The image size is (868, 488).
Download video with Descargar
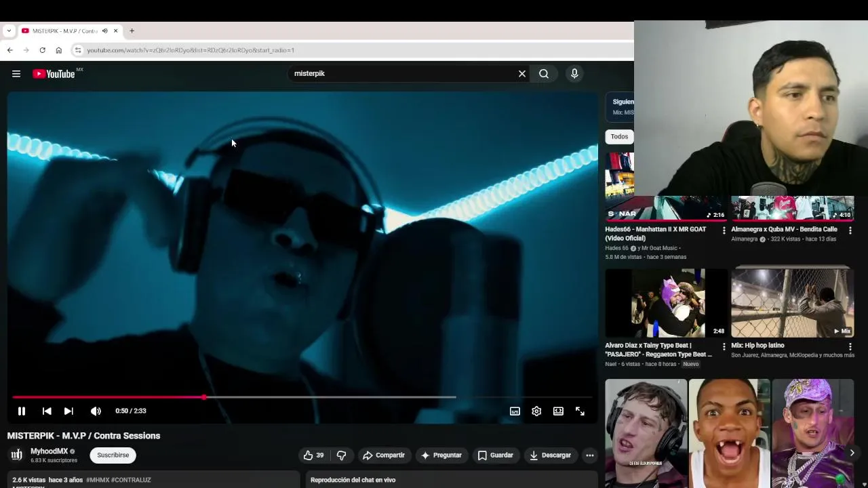[x=550, y=455]
